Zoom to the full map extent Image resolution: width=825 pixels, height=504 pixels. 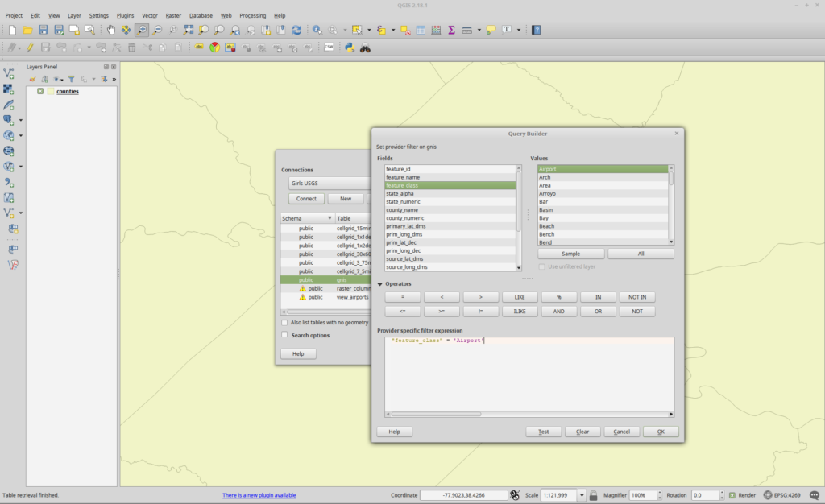coord(188,31)
